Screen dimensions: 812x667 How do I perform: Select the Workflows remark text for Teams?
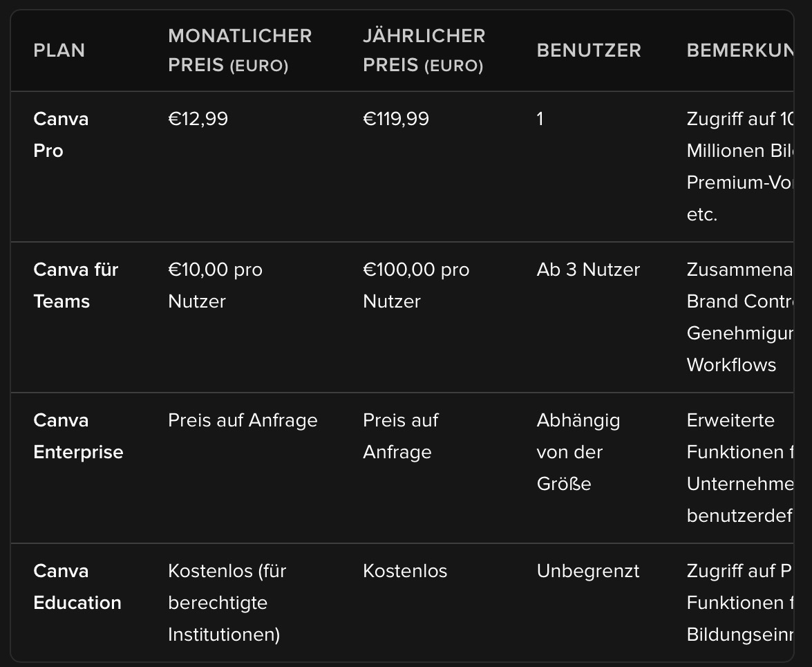[731, 365]
